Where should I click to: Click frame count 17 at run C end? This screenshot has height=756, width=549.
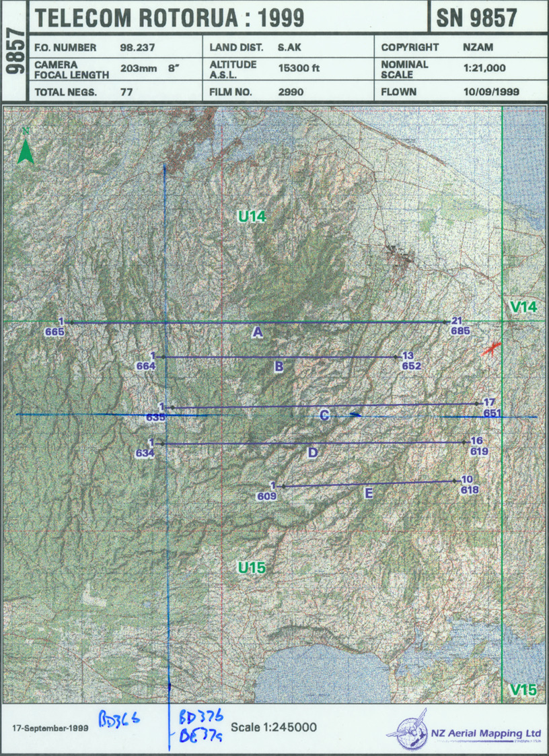(x=489, y=402)
